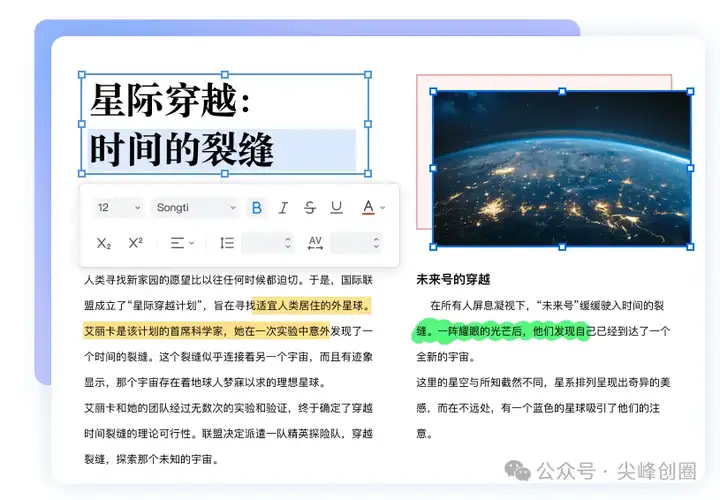Click heading 未来号的穿越
This screenshot has height=500, width=720.
click(x=453, y=280)
